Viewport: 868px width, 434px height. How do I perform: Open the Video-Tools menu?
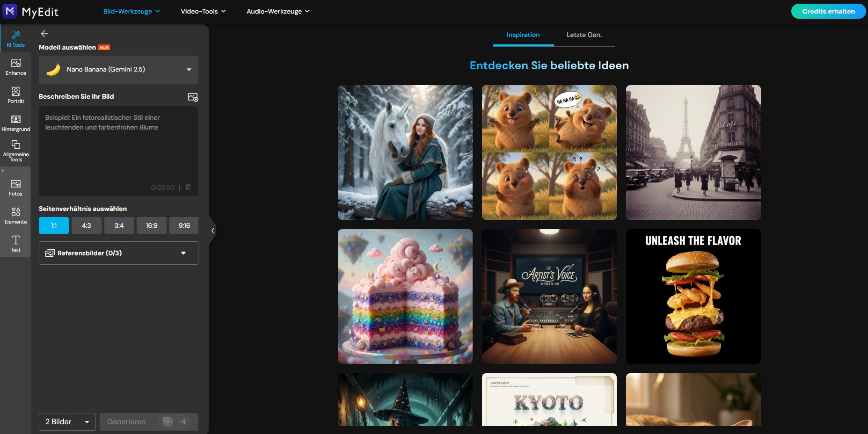point(203,11)
